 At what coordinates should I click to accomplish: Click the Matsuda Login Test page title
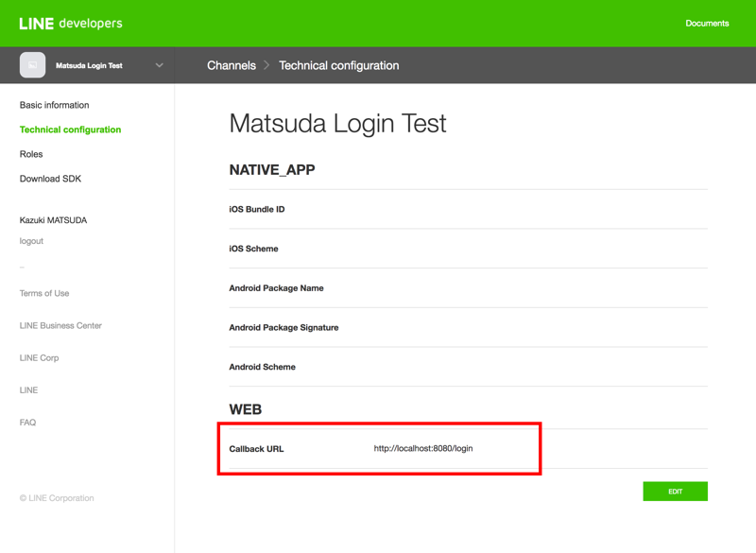[x=337, y=124]
